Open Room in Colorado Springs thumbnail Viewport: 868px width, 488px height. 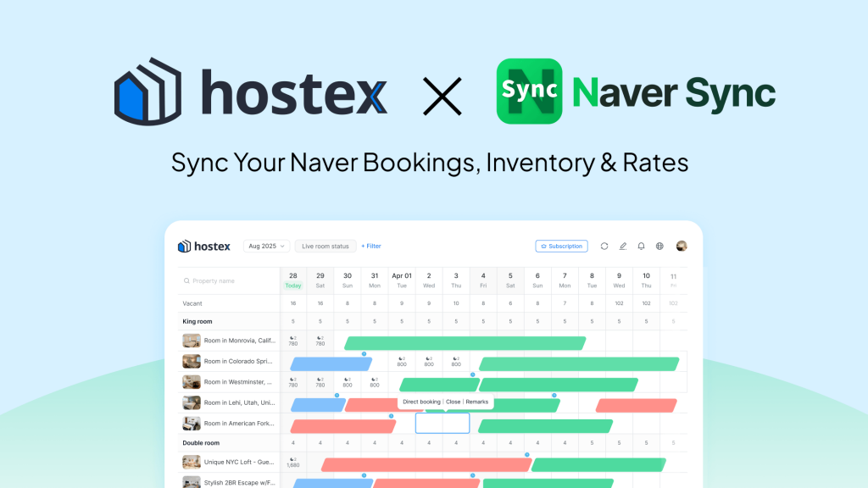[192, 361]
